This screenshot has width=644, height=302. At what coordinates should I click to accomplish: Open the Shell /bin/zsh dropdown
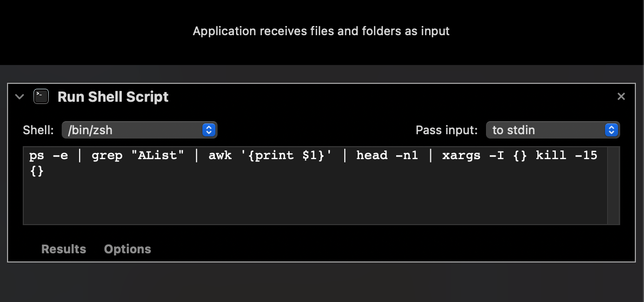click(x=139, y=130)
